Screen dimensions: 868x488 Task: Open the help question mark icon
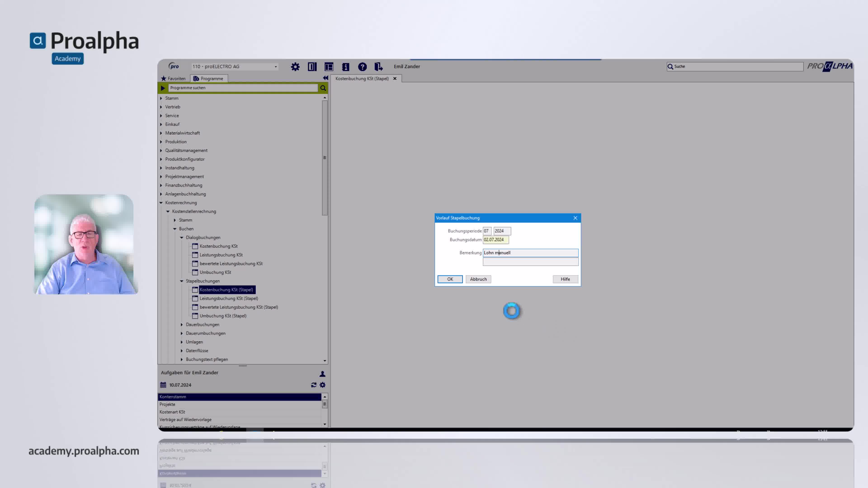(x=362, y=67)
